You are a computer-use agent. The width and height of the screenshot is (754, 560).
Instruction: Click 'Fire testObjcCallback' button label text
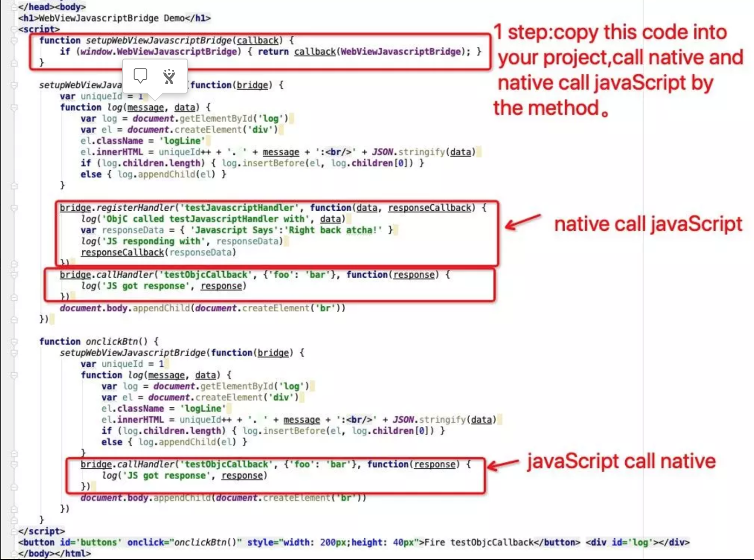click(479, 542)
